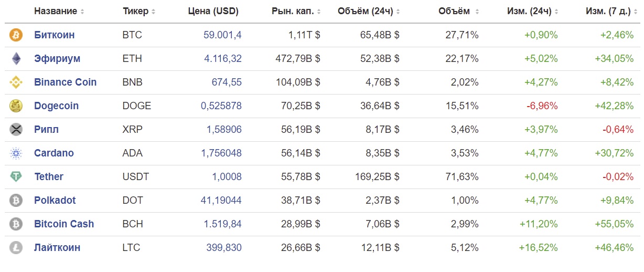Viewport: 644px width, 272px height.
Task: Sort by Объём (24ч) column header
Action: point(369,11)
